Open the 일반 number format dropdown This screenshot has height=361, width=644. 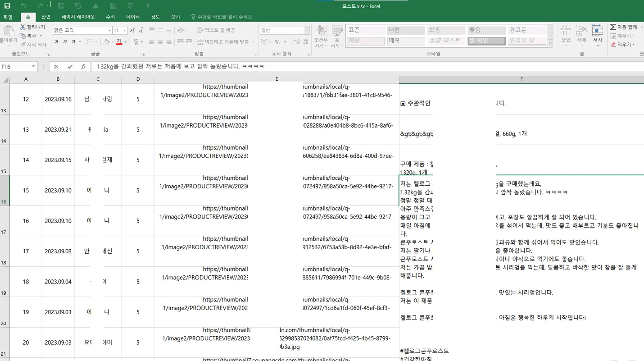click(x=307, y=30)
